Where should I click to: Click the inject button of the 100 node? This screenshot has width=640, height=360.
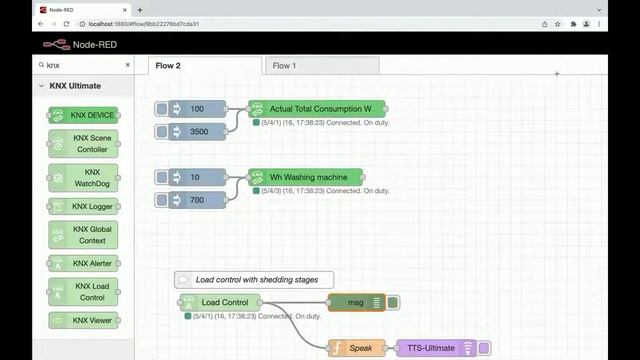[x=162, y=109]
